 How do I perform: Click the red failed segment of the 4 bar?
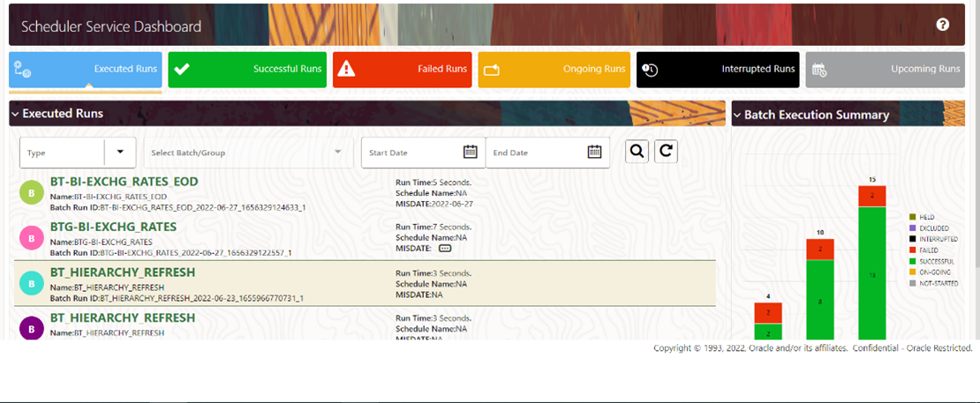coord(768,313)
